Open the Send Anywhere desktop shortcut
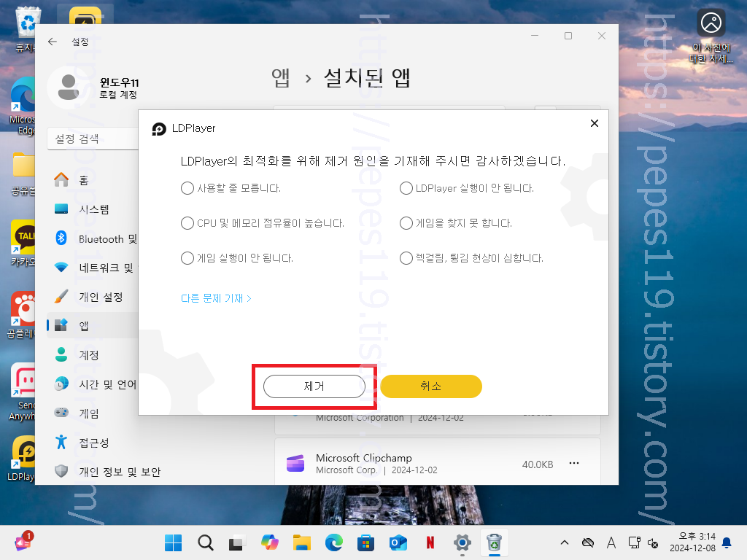The height and width of the screenshot is (560, 747). pyautogui.click(x=23, y=392)
